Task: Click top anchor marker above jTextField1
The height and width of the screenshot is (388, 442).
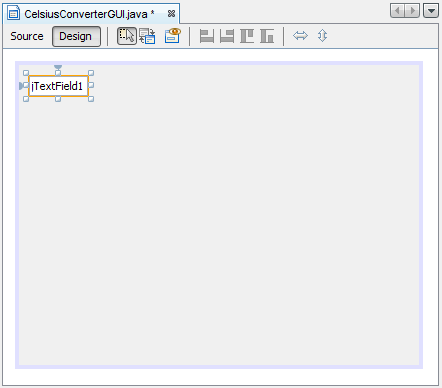Action: 58,67
